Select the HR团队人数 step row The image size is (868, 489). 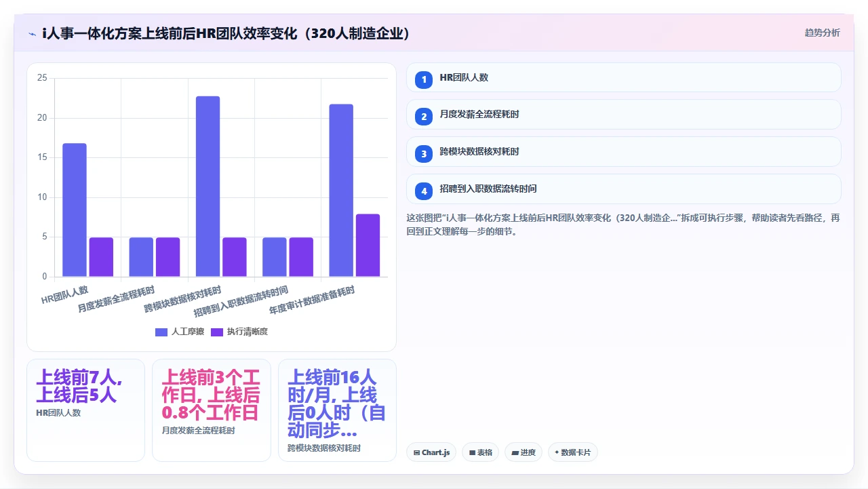[623, 77]
